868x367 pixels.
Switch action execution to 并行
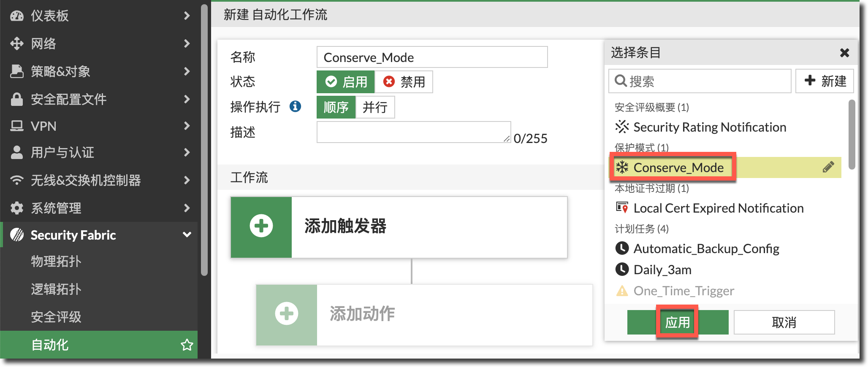[375, 107]
